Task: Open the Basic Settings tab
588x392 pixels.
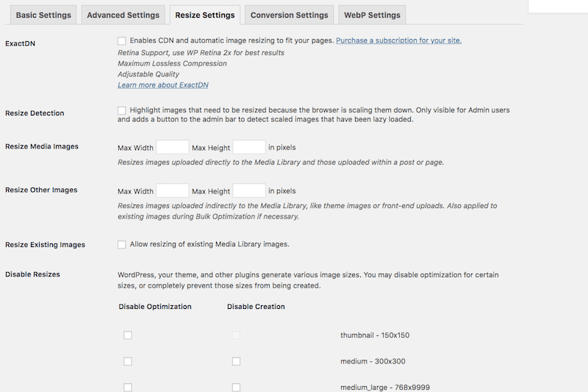Action: click(x=43, y=15)
